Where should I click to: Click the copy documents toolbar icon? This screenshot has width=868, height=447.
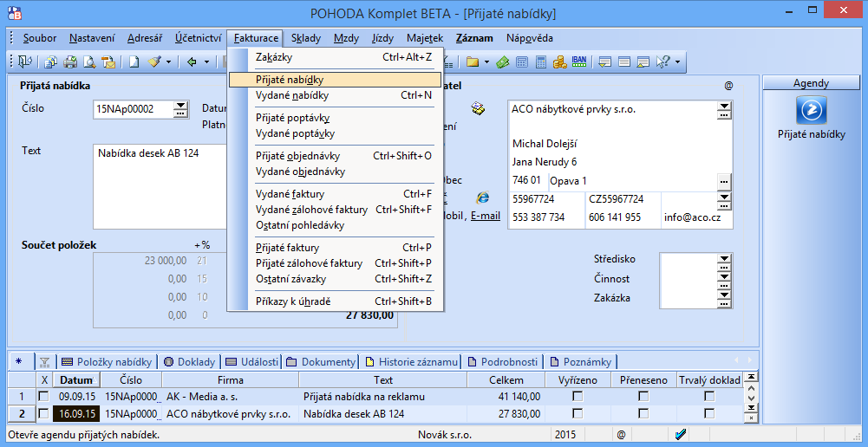click(x=50, y=62)
